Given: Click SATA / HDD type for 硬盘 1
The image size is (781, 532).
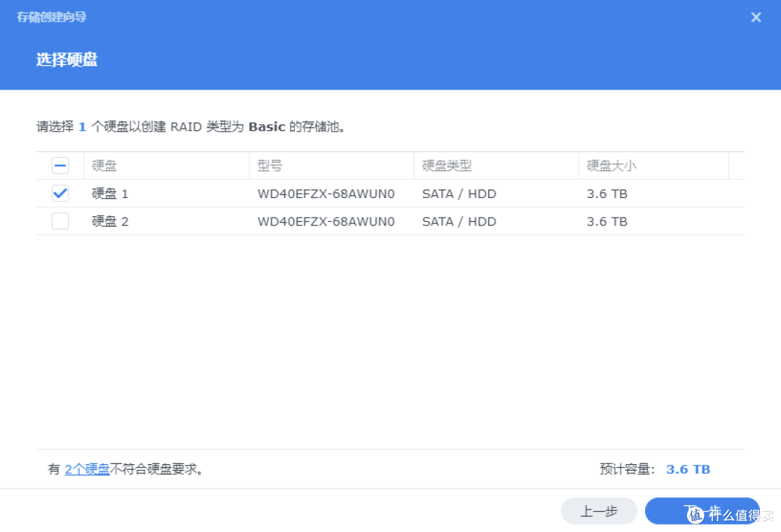Looking at the screenshot, I should 459,194.
